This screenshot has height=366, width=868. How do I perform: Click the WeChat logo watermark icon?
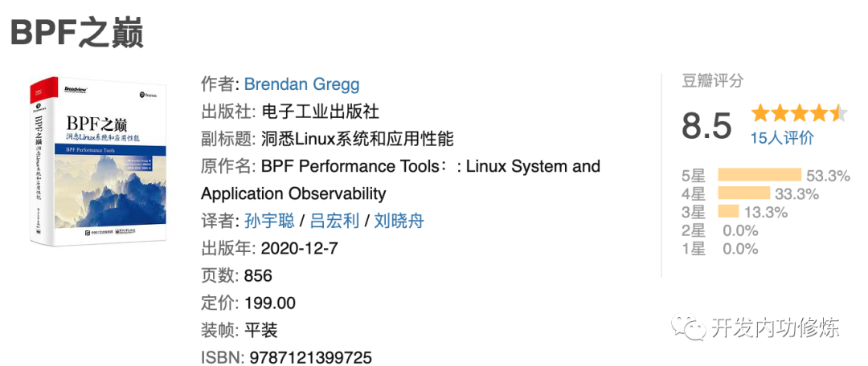pyautogui.click(x=687, y=327)
